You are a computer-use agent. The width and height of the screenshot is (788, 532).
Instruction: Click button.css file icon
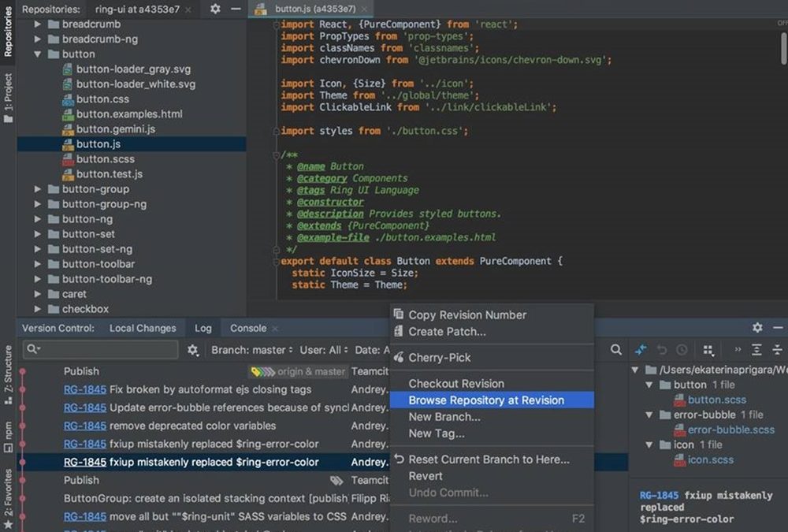[x=68, y=99]
